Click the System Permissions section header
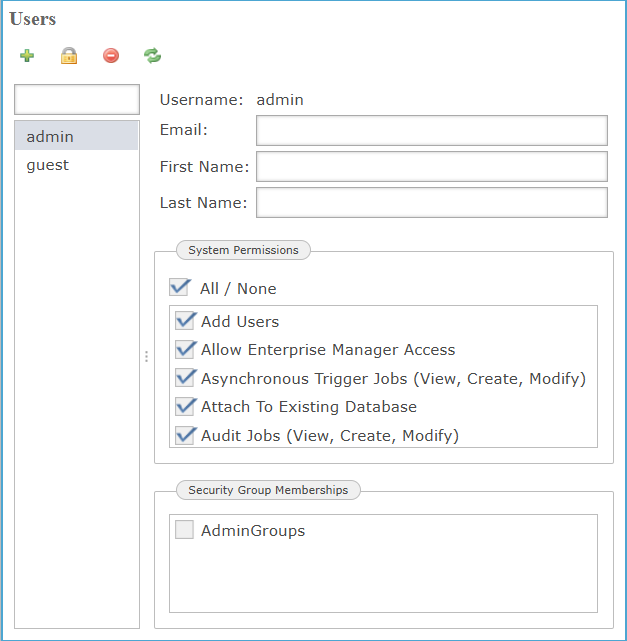The height and width of the screenshot is (641, 627). (x=243, y=250)
